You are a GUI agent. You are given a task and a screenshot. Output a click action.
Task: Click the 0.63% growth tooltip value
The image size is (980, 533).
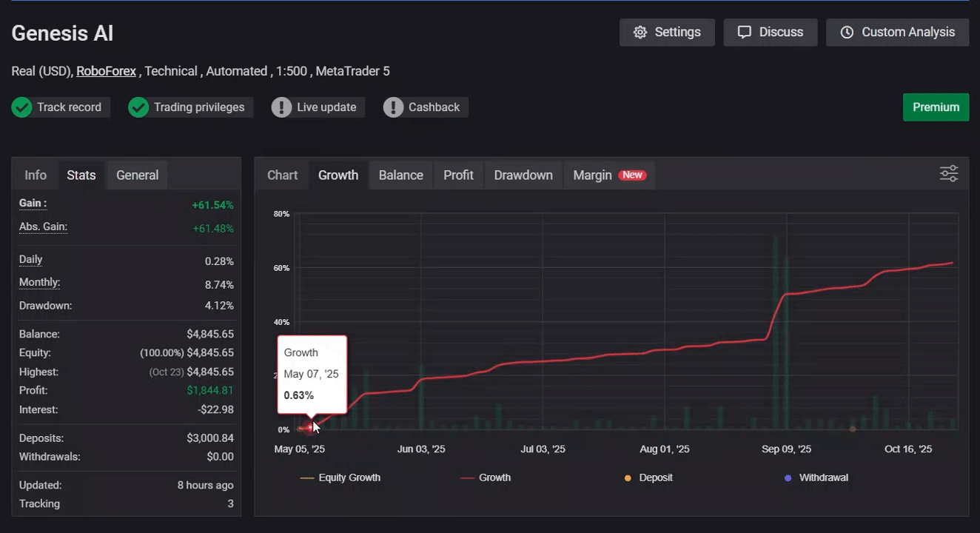(x=299, y=395)
